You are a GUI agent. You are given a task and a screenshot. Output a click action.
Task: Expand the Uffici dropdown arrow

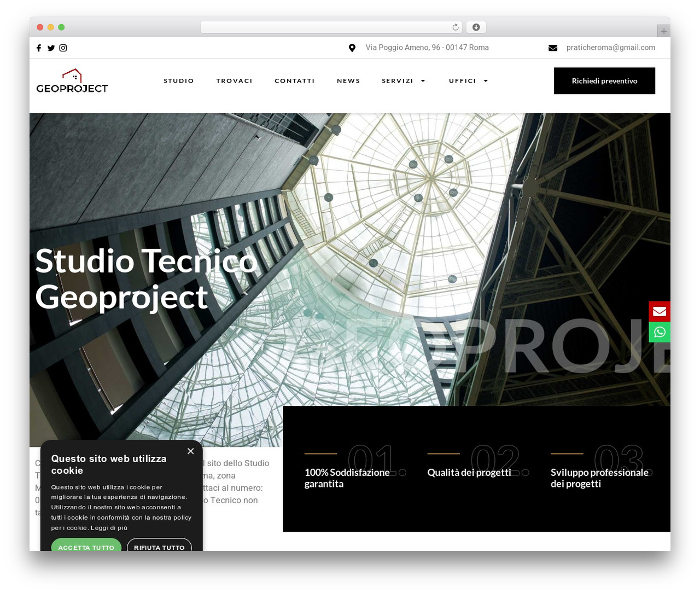486,81
